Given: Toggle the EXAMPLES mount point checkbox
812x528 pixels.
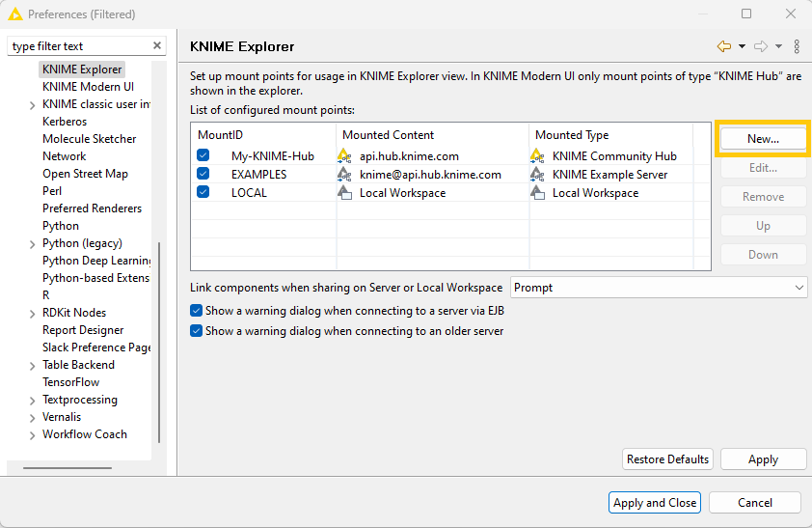Looking at the screenshot, I should 203,175.
